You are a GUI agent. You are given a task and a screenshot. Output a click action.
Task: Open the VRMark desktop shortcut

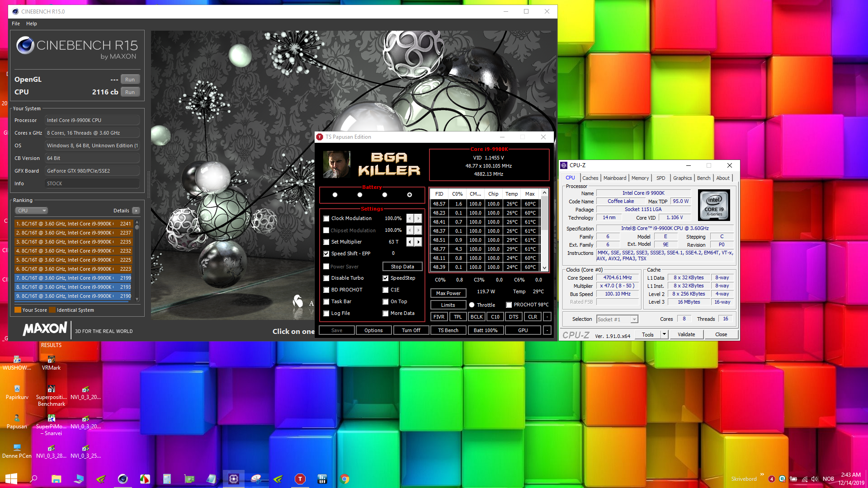(51, 362)
